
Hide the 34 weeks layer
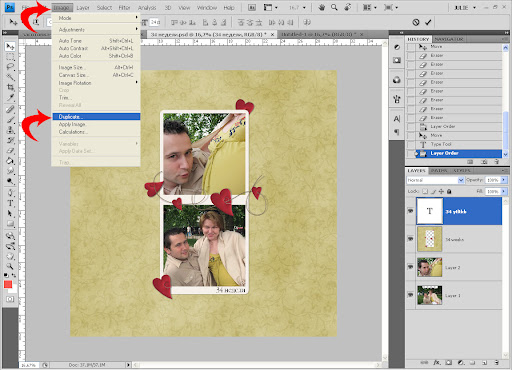pyautogui.click(x=410, y=239)
